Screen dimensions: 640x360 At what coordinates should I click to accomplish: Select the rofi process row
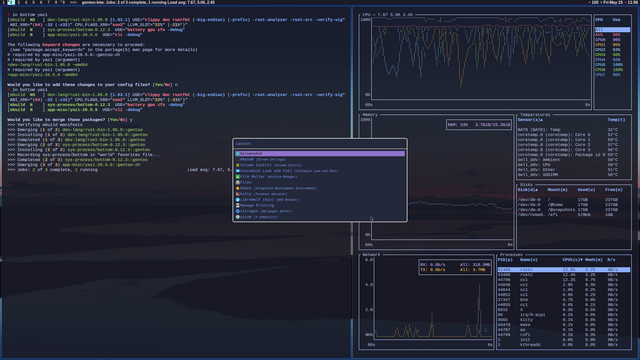564,335
